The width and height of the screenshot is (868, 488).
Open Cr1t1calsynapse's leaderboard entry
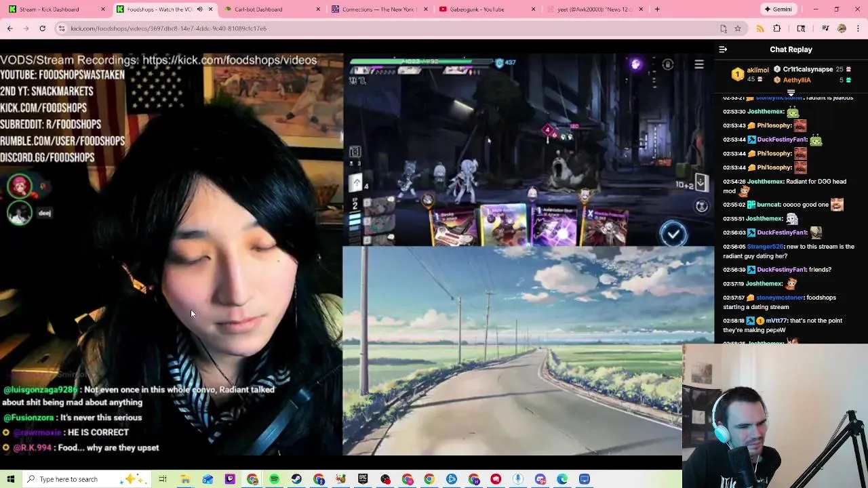(x=808, y=69)
